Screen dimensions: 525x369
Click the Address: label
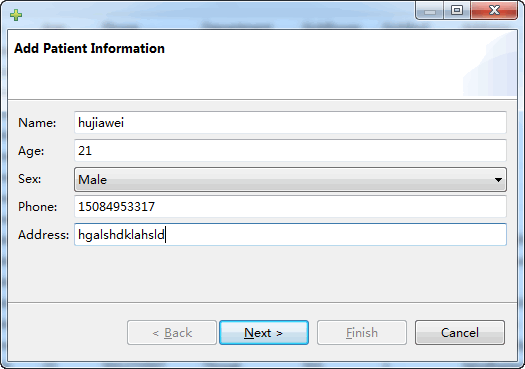point(44,235)
